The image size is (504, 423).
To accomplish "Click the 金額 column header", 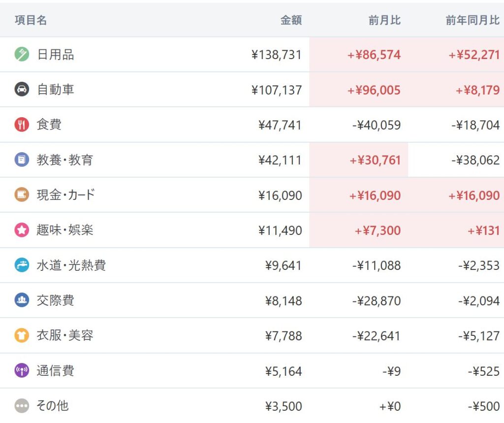I will 291,20.
